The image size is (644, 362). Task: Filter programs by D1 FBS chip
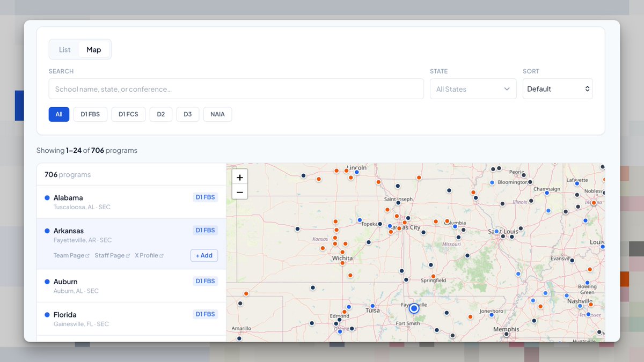(90, 114)
